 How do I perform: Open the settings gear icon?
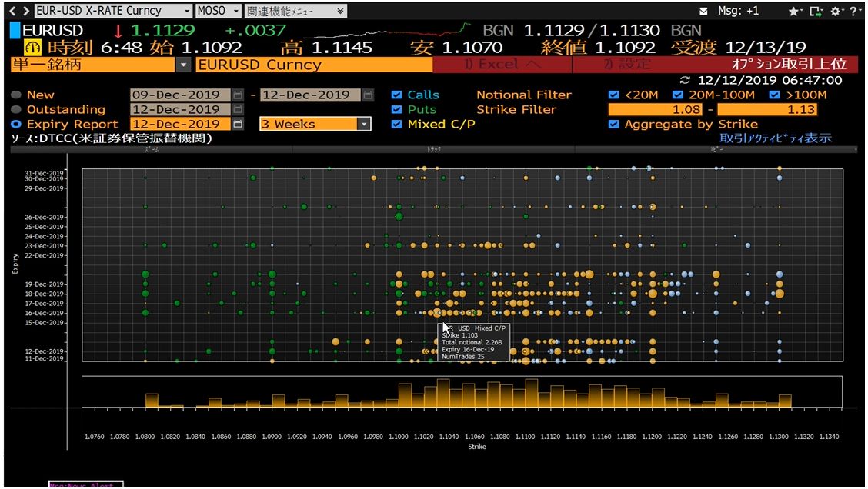pyautogui.click(x=835, y=12)
